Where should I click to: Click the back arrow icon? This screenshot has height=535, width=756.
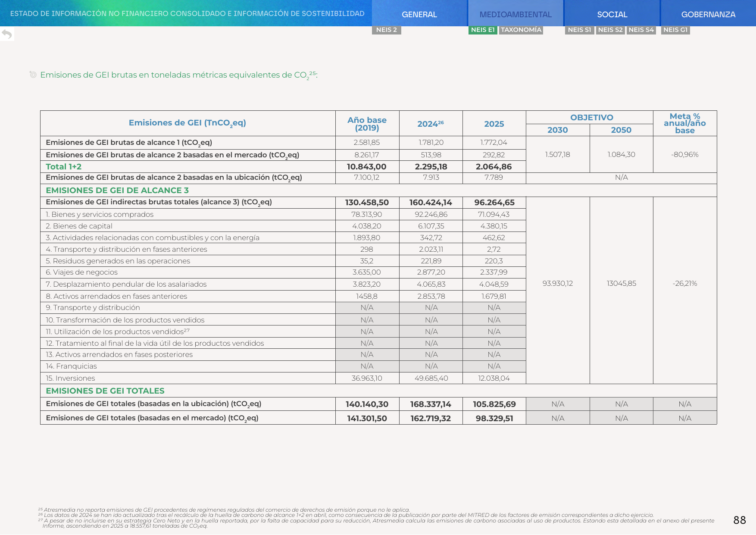click(x=6, y=34)
